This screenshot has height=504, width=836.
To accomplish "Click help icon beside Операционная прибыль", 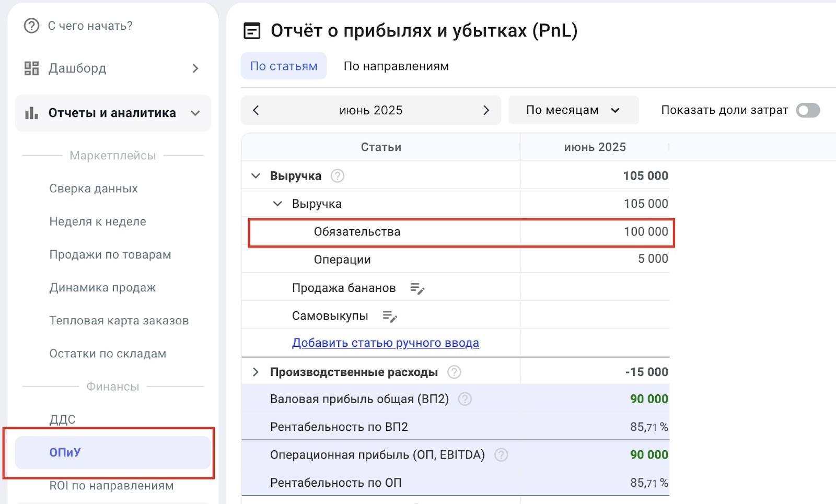I will 501,455.
